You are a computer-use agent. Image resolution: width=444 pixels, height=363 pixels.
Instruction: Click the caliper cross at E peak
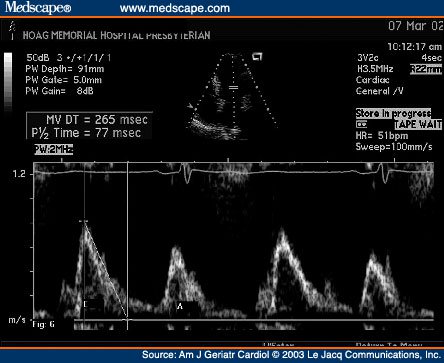click(84, 221)
